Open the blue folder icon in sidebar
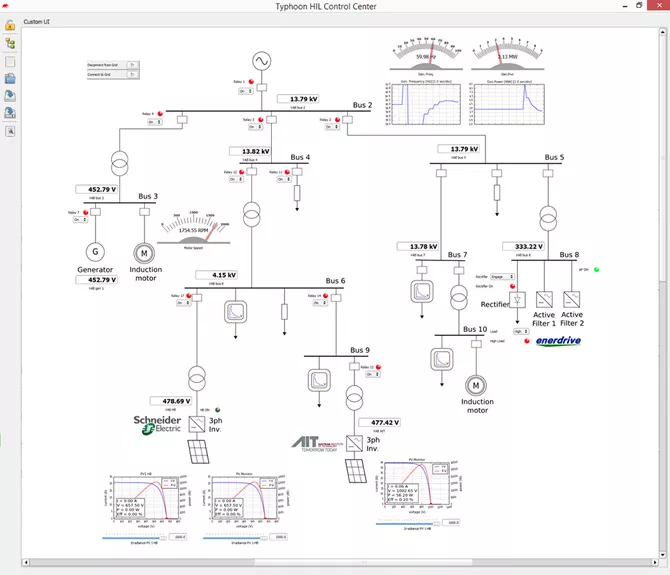Image resolution: width=670 pixels, height=575 pixels. pos(10,79)
